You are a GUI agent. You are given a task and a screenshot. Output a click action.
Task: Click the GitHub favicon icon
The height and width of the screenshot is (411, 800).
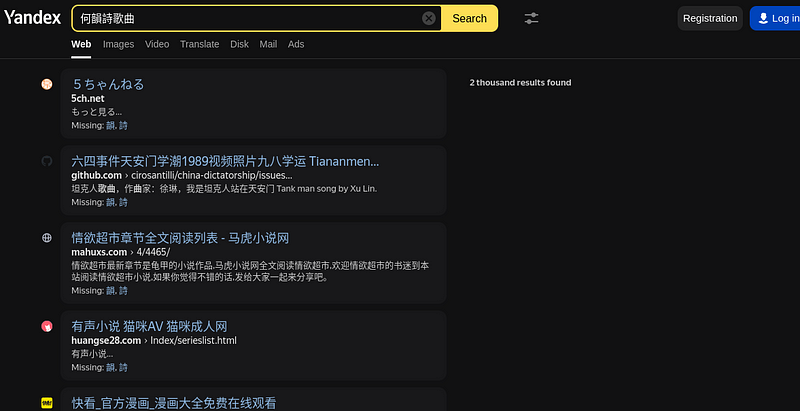click(47, 161)
